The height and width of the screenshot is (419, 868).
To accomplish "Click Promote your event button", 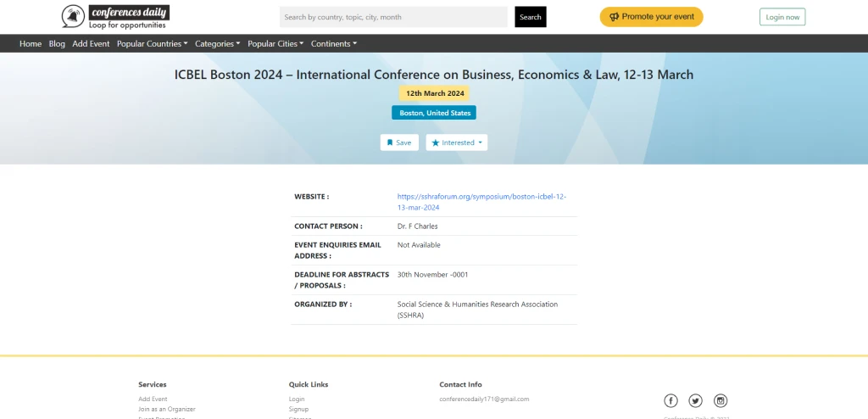I will 652,17.
